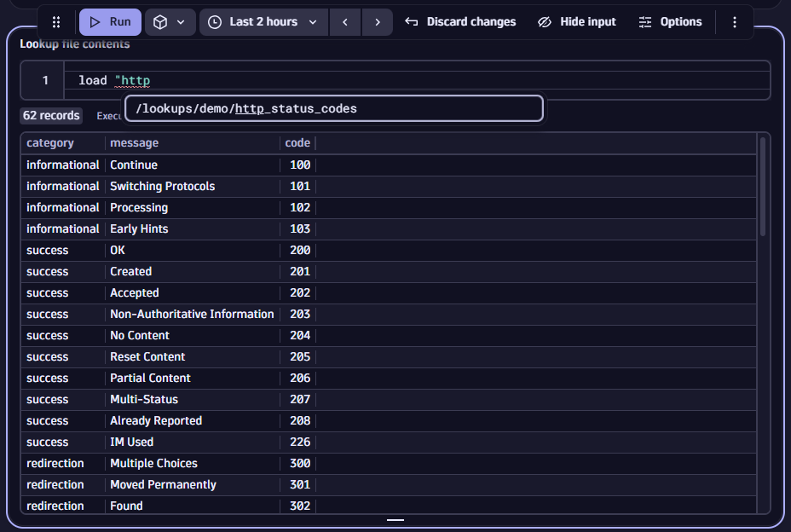791x532 pixels.
Task: Toggle input visibility via Hide input
Action: pos(577,21)
